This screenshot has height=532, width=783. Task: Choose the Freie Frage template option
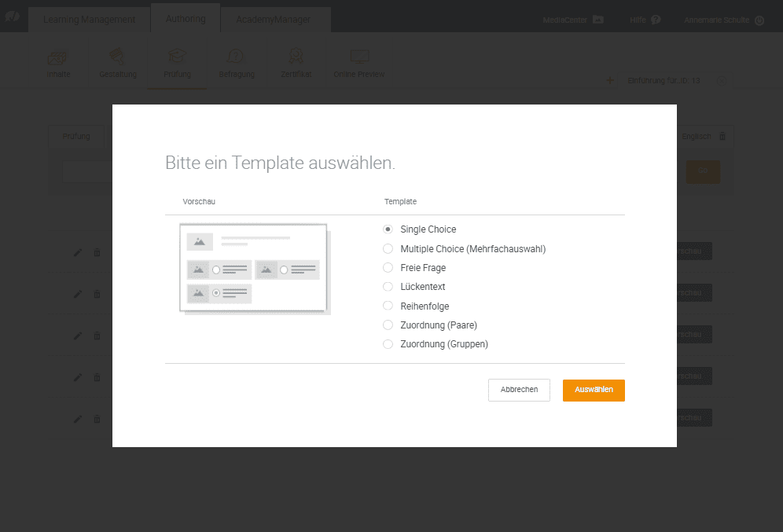[x=388, y=268]
